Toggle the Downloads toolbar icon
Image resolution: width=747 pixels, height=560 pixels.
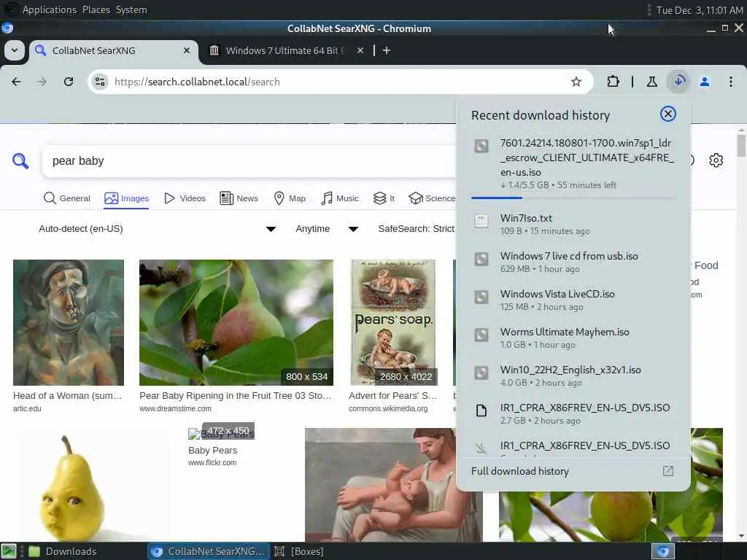coord(679,82)
